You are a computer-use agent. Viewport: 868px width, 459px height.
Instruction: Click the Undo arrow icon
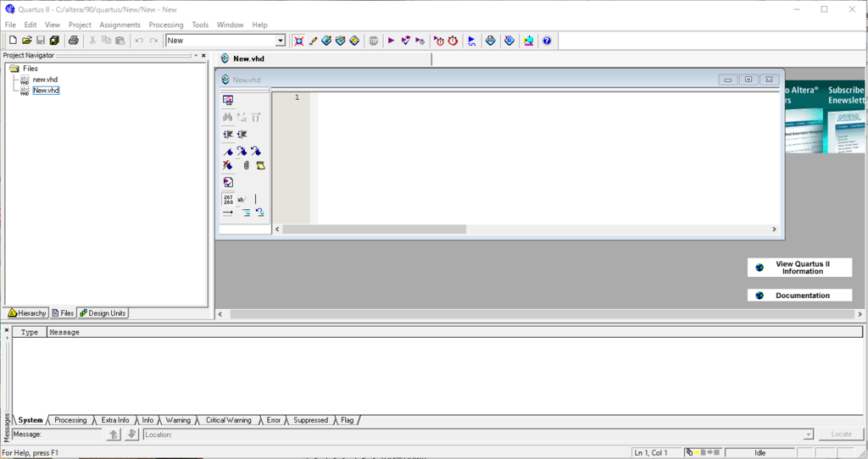139,41
